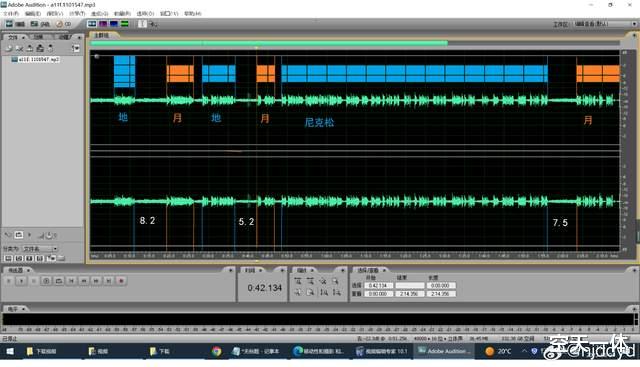Click the zoom out full icon
The height and width of the screenshot is (367, 640).
[x=323, y=281]
